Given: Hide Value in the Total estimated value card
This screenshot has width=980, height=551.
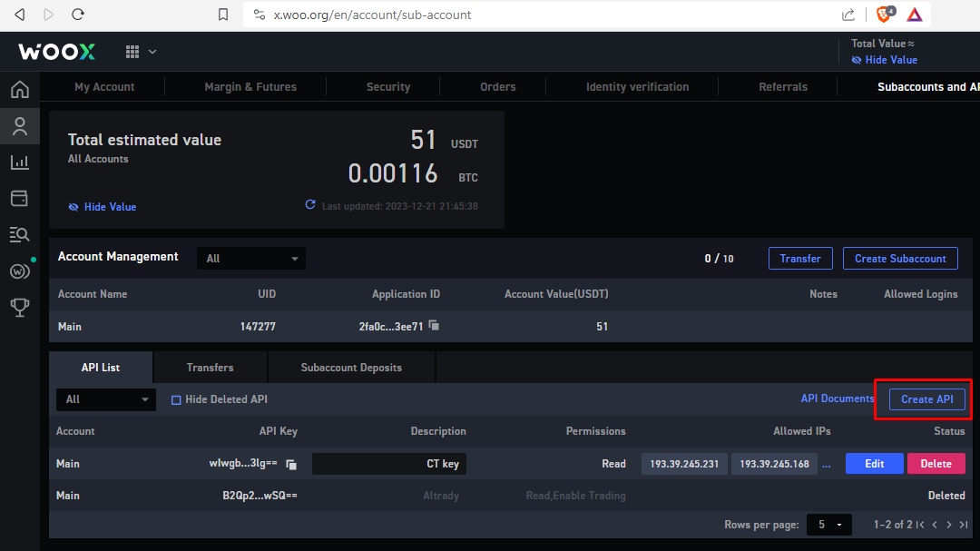Looking at the screenshot, I should pyautogui.click(x=103, y=206).
